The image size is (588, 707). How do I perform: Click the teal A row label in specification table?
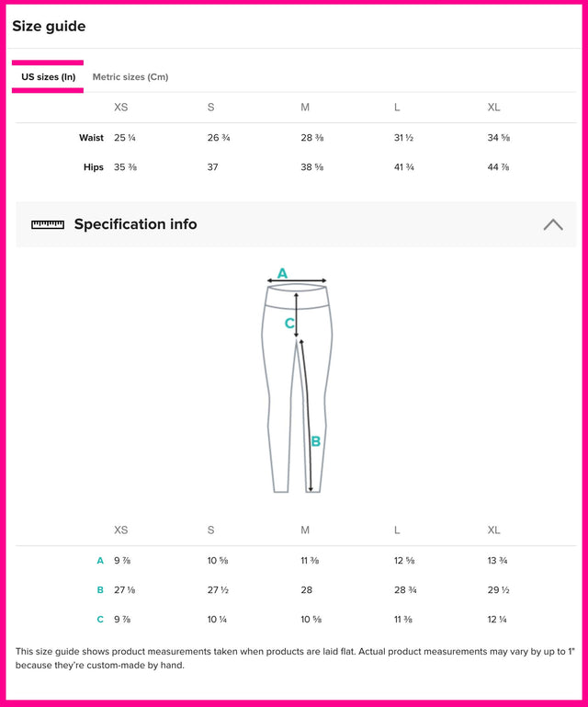click(x=100, y=560)
